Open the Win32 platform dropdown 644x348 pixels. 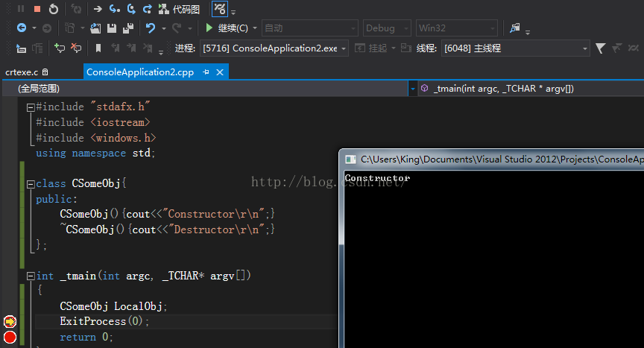(457, 28)
